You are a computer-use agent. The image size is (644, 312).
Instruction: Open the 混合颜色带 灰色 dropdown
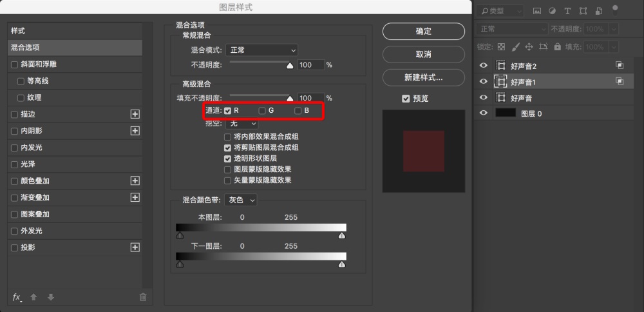coord(241,200)
